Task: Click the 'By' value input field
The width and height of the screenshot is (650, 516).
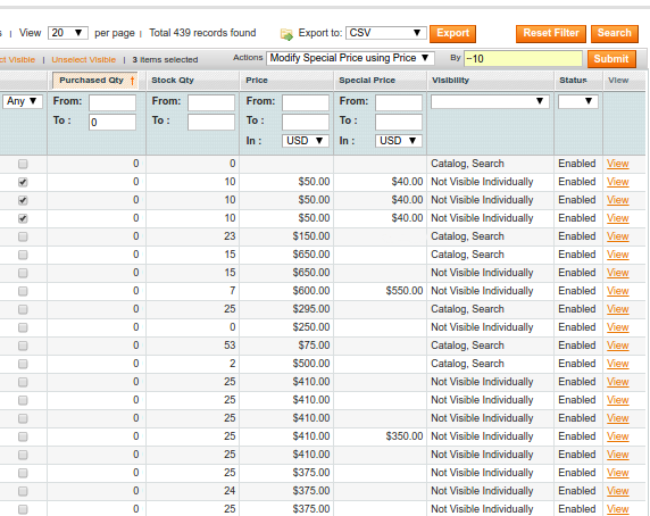Action: click(521, 59)
